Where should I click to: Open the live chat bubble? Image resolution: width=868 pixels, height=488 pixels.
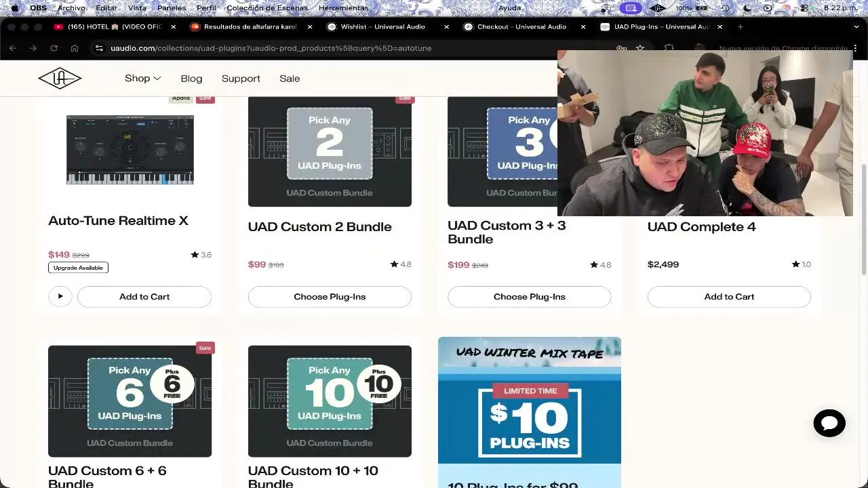coord(829,423)
